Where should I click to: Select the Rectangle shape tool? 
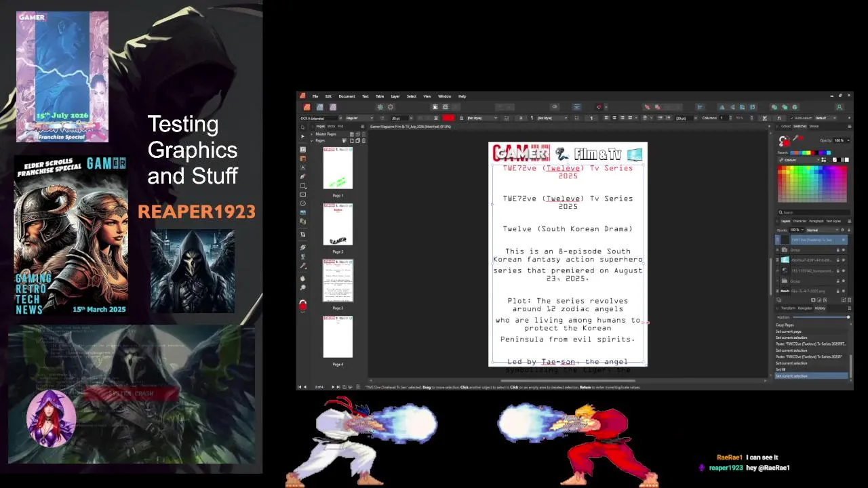coord(303,186)
